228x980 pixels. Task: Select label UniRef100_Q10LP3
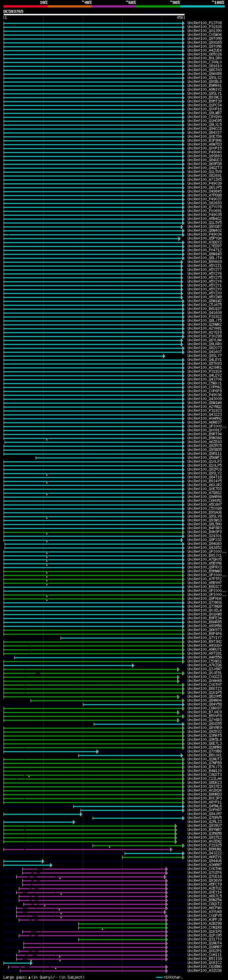click(x=204, y=461)
